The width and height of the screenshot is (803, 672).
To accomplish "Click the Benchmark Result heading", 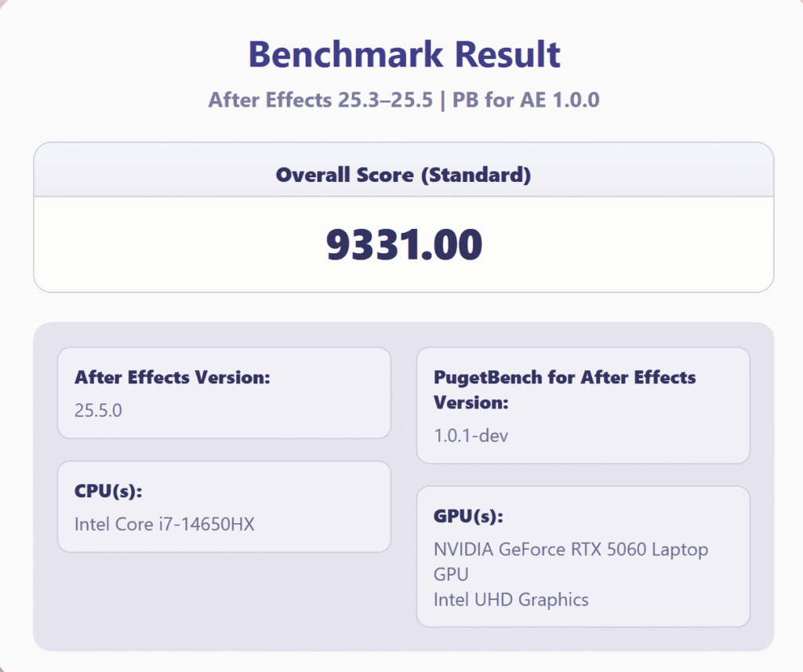I will [x=404, y=55].
